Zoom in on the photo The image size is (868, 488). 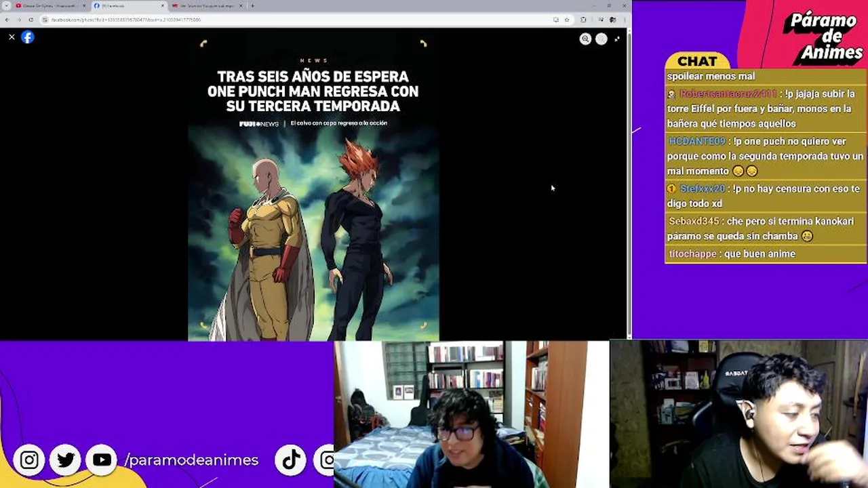pyautogui.click(x=585, y=39)
